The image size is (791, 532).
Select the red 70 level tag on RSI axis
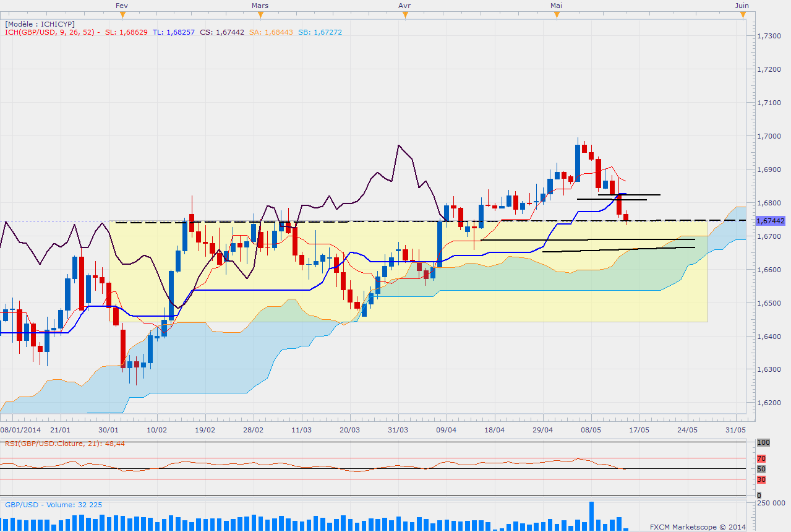click(x=763, y=458)
